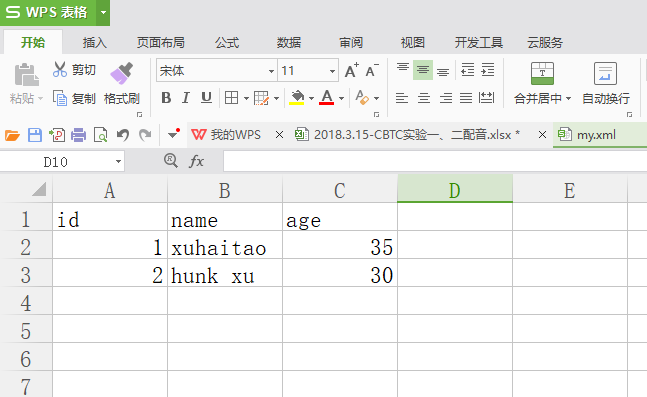The width and height of the screenshot is (647, 397).
Task: Toggle italic formatting
Action: [186, 98]
